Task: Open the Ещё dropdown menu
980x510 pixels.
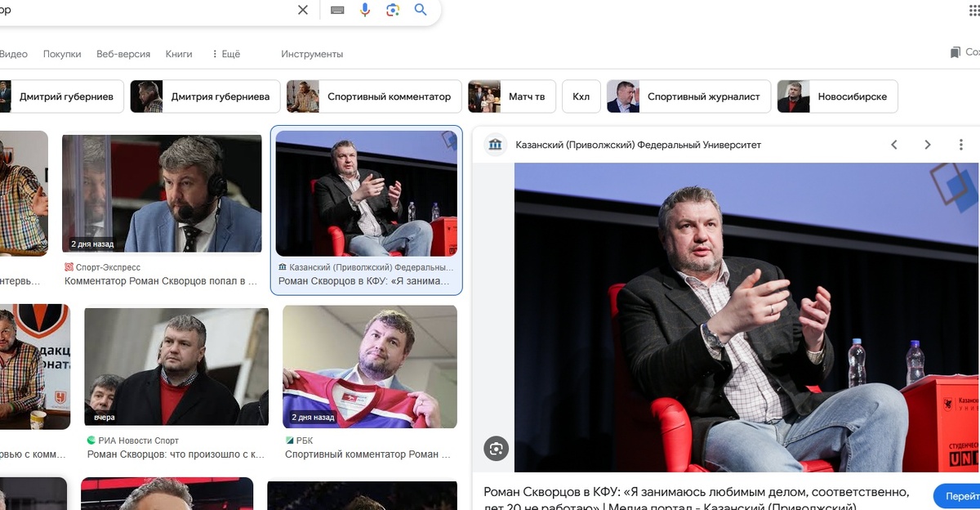Action: [x=227, y=54]
